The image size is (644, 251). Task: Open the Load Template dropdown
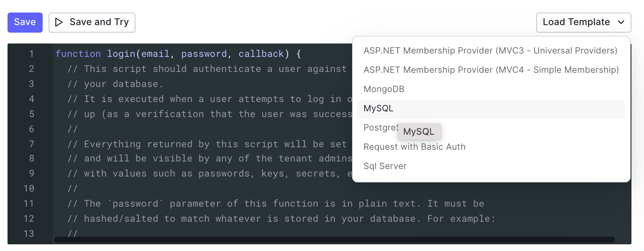pyautogui.click(x=583, y=22)
